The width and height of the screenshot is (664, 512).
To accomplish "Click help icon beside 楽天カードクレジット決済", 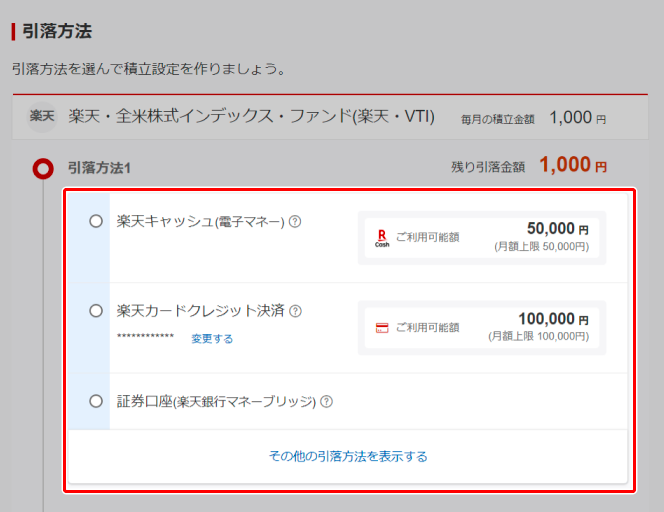I will [x=296, y=311].
